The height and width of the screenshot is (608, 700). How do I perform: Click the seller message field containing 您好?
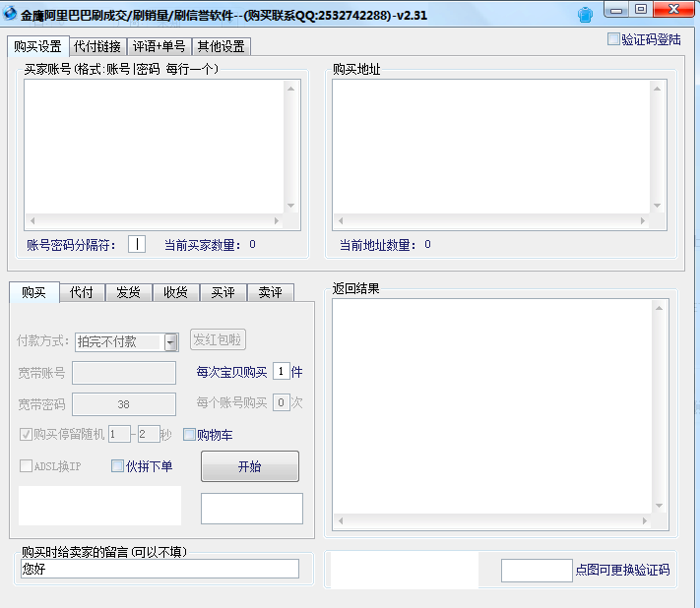point(159,569)
